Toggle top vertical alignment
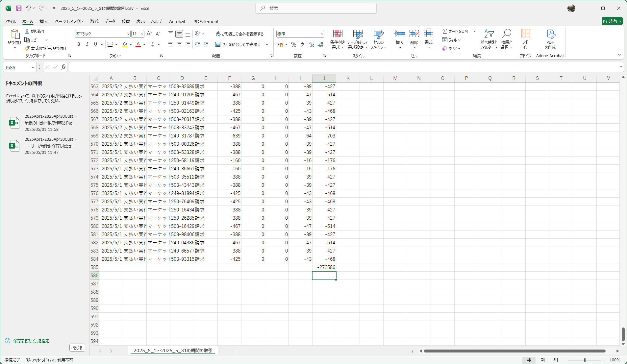The height and width of the screenshot is (364, 627). point(171,34)
